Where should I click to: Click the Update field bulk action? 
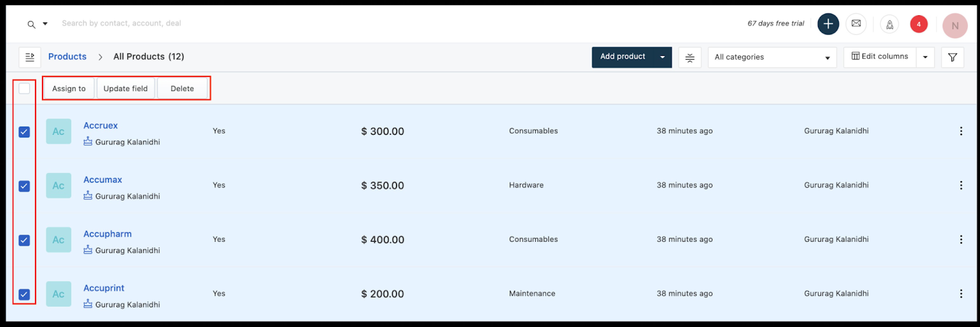pos(126,89)
